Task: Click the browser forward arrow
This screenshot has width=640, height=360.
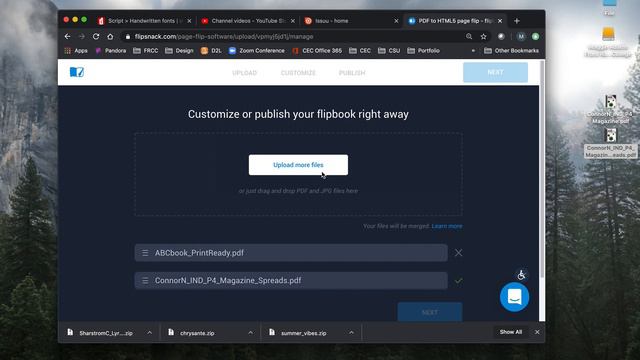Action: [x=82, y=37]
